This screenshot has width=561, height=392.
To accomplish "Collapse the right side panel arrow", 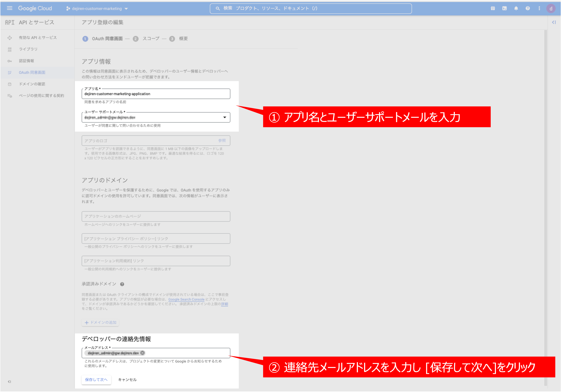I will 554,22.
